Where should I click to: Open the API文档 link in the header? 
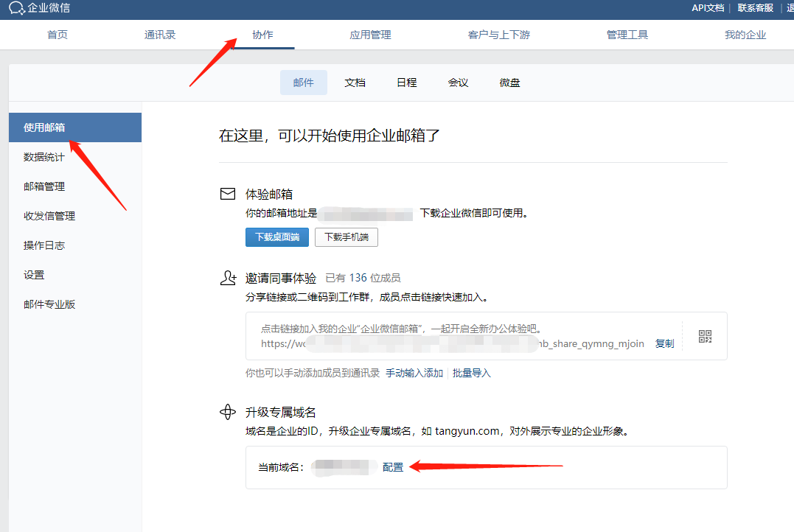708,8
